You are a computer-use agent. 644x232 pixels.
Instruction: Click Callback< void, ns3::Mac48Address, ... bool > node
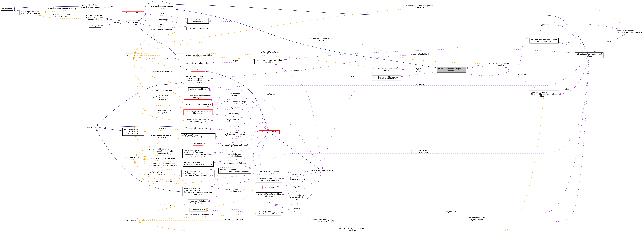pyautogui.click(x=198, y=79)
